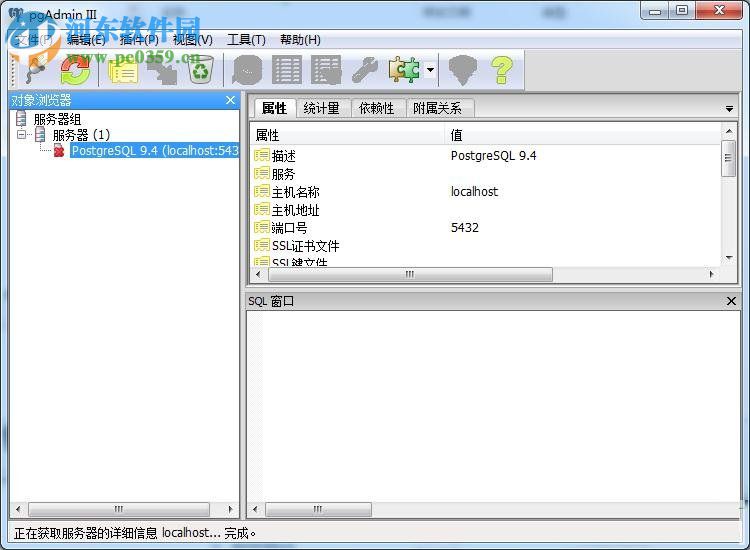Select the 主机名称 property row
Viewport: 750px width, 550px height.
tap(485, 192)
